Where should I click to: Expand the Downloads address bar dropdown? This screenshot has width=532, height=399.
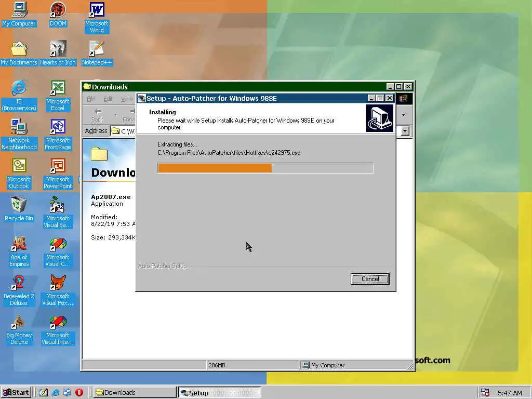405,130
